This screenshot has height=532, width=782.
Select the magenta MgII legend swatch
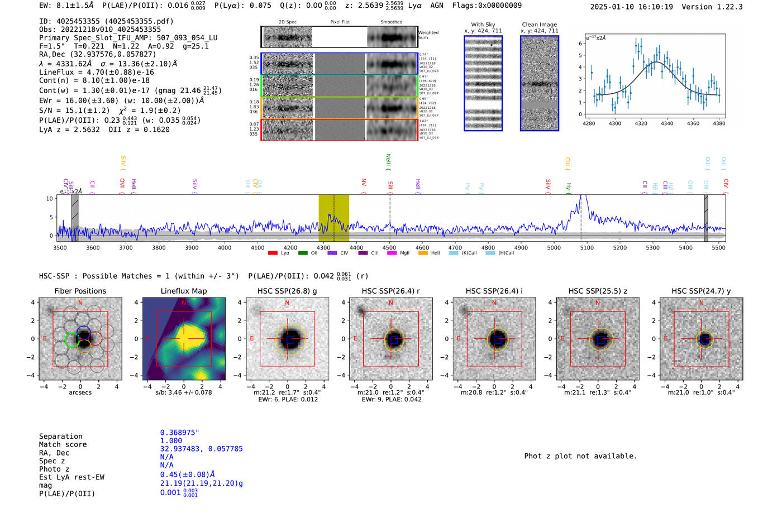[392, 253]
